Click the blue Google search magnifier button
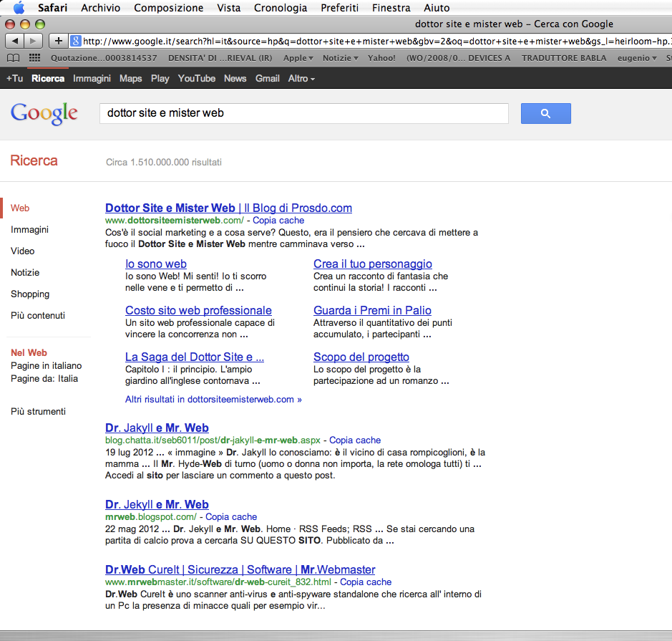Screen dimensions: 672x641 coord(545,114)
